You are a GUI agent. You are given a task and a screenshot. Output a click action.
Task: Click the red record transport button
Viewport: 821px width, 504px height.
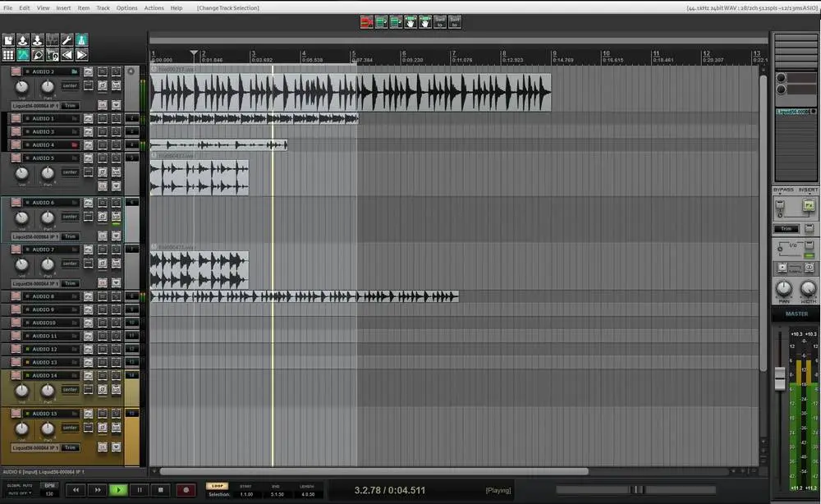point(186,490)
